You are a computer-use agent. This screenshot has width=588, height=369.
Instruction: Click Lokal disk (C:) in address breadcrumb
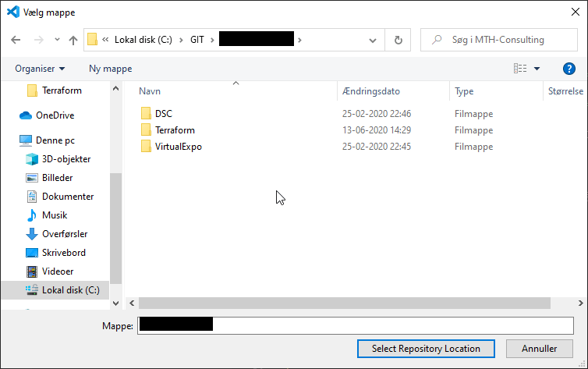pos(143,40)
